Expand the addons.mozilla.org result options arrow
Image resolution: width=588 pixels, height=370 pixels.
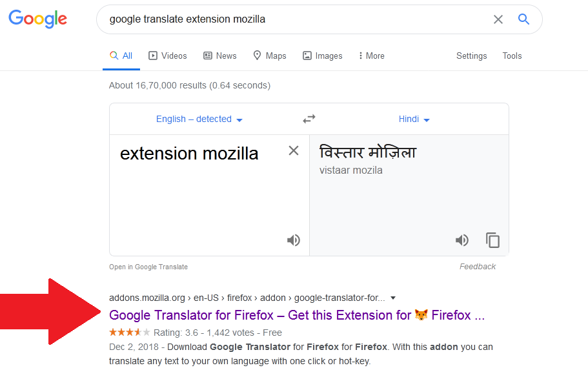click(393, 298)
